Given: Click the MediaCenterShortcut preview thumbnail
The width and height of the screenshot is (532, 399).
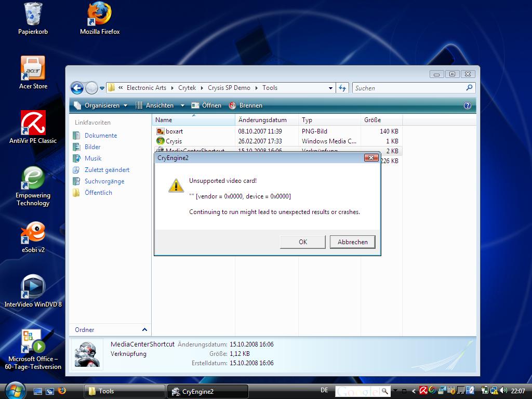Looking at the screenshot, I should [87, 354].
